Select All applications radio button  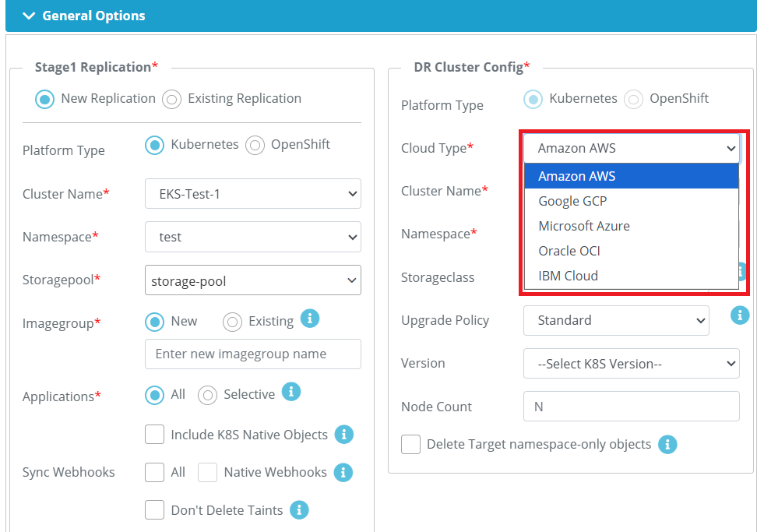pyautogui.click(x=154, y=395)
